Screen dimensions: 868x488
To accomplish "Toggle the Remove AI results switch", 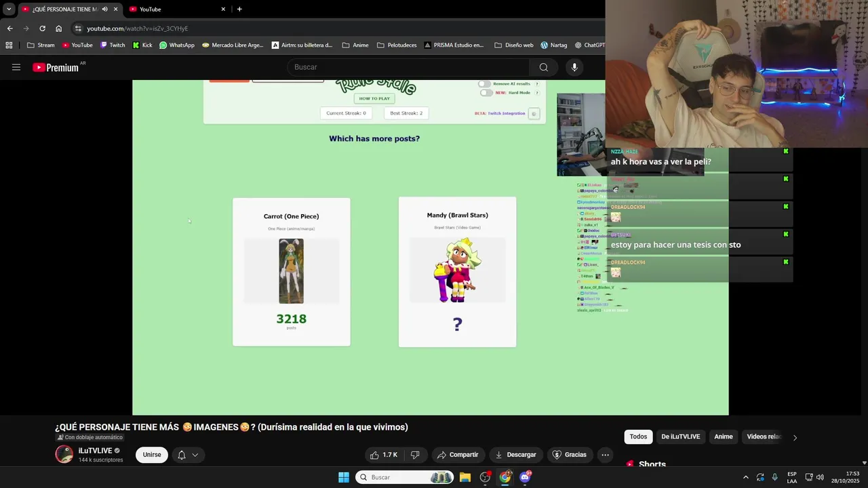I will click(485, 84).
